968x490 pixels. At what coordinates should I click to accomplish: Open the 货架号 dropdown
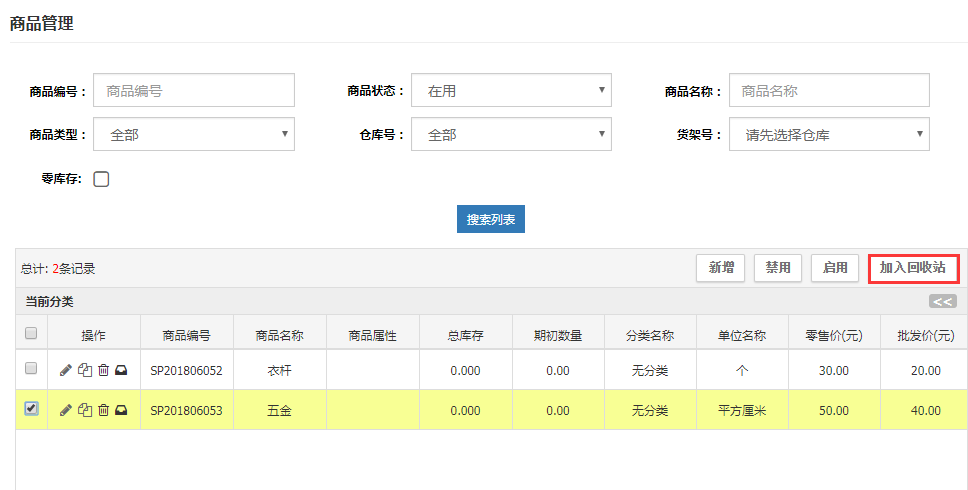pos(829,135)
